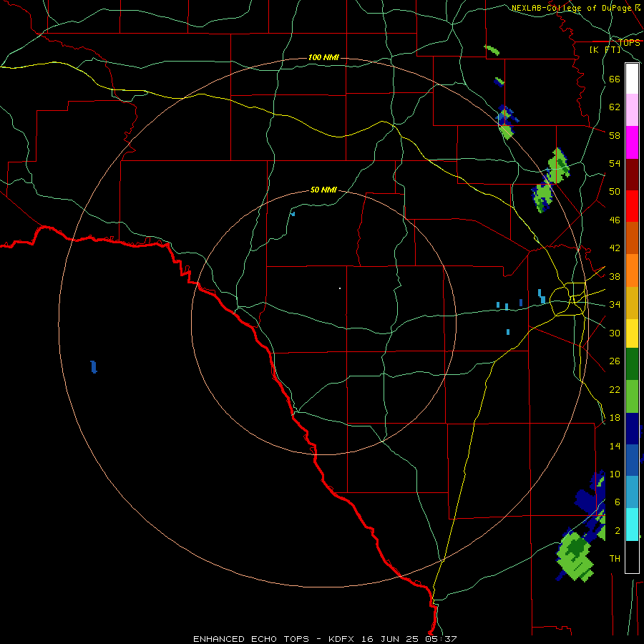Select the black TH threshold swatch
644x644 pixels.
click(x=632, y=557)
